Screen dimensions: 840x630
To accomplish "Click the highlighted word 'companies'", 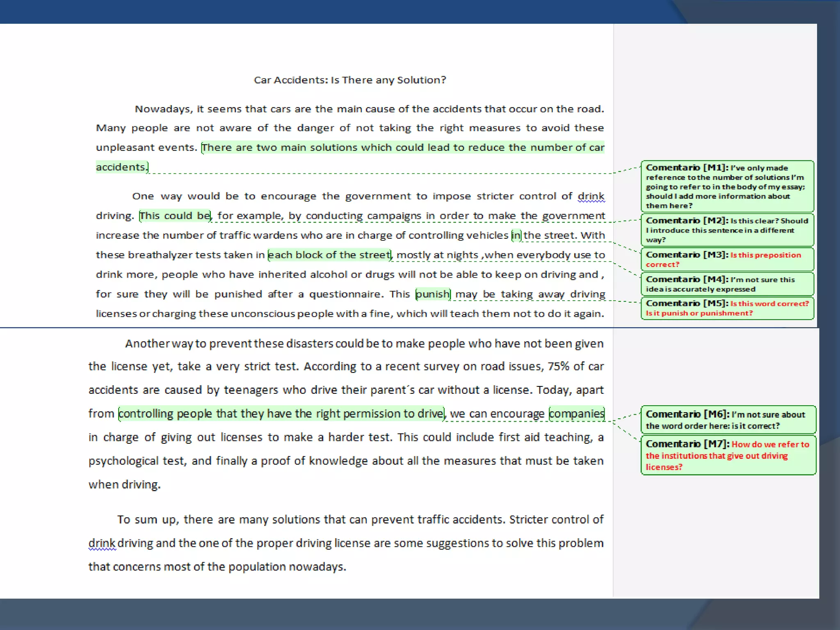I will tap(576, 413).
